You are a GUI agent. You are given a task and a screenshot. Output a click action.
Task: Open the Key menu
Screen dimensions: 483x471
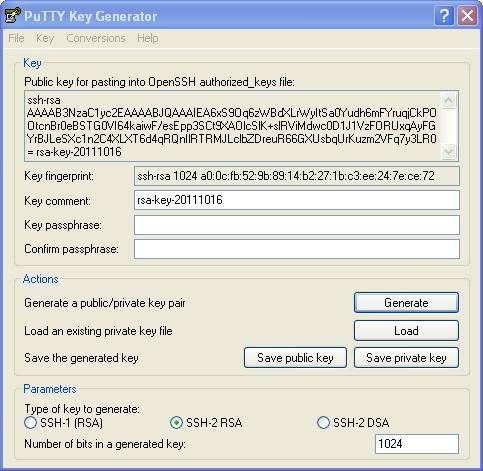tap(45, 38)
